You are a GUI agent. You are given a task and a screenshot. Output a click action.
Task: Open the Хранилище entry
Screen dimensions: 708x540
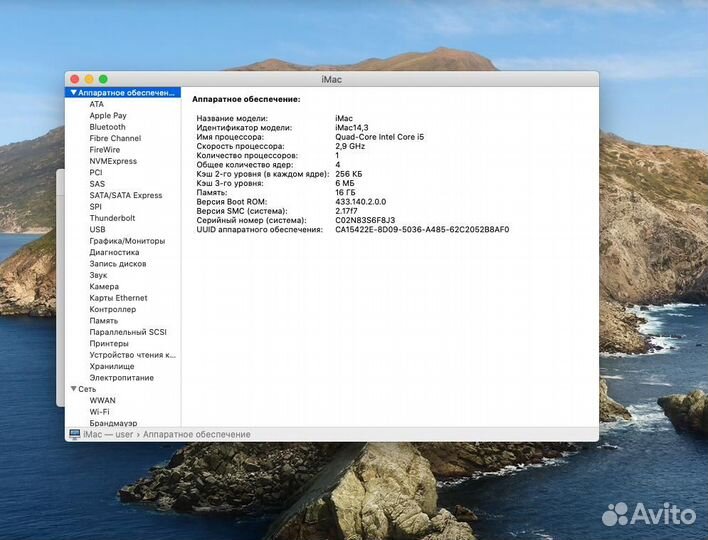112,366
